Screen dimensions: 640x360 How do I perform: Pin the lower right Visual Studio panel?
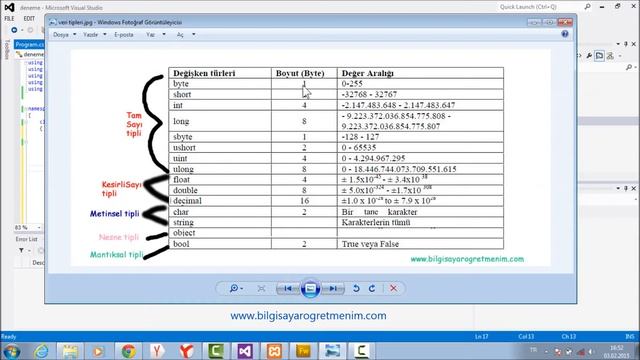626,188
